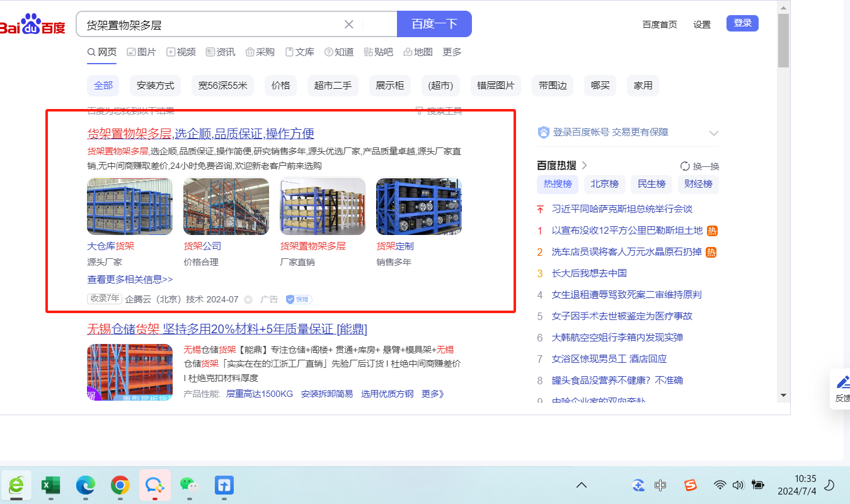
Task: Open the orange warehouse rack thumbnail
Action: 130,372
